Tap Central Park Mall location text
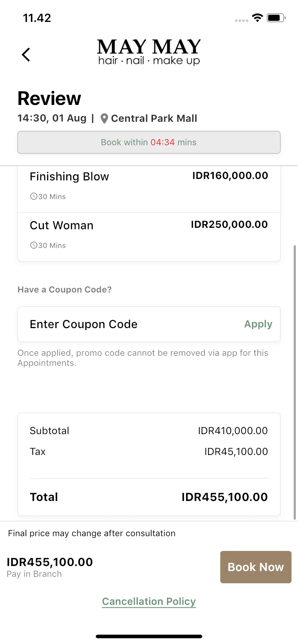 [154, 119]
